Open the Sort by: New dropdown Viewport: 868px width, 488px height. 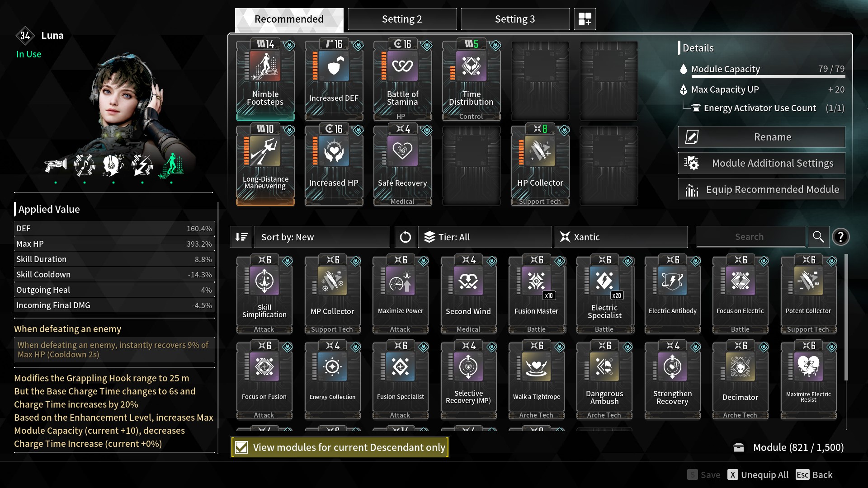pyautogui.click(x=322, y=237)
